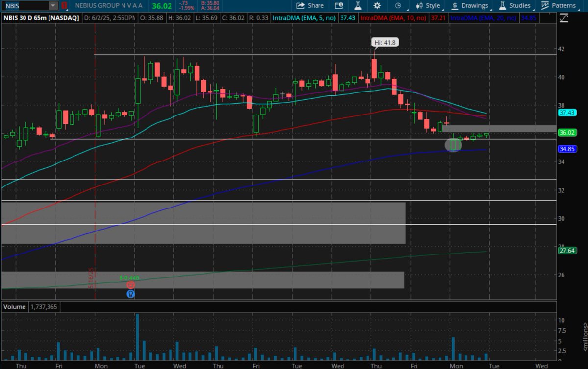
Task: Click the grey circle highlight on Monday candle
Action: coord(453,145)
